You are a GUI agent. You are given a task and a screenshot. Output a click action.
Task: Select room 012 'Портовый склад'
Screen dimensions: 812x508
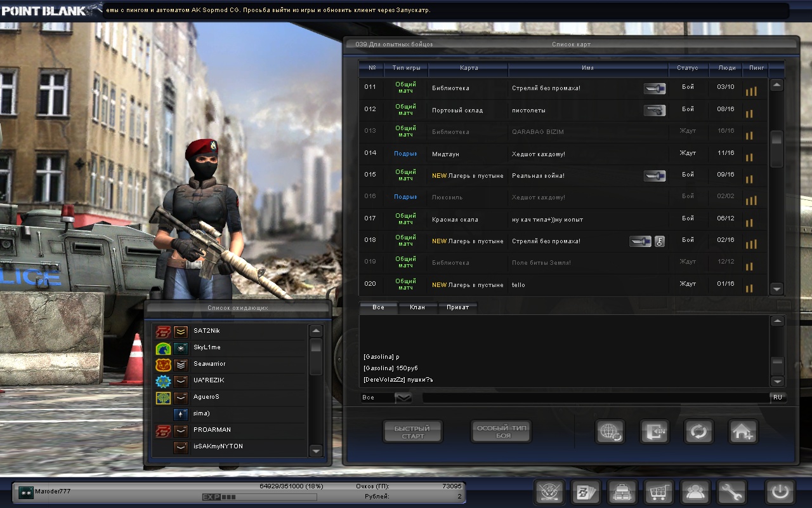(x=563, y=110)
